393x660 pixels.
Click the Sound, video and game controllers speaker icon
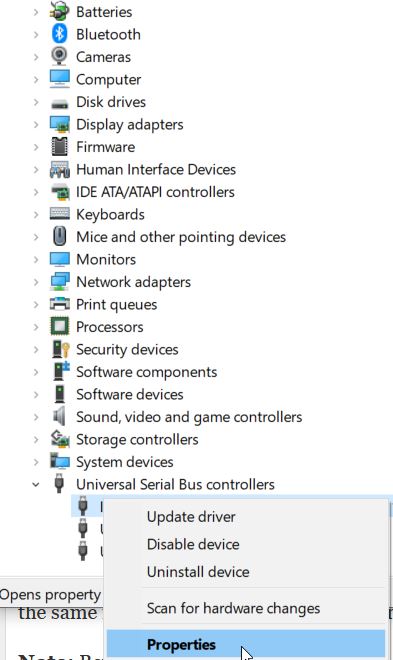[59, 417]
